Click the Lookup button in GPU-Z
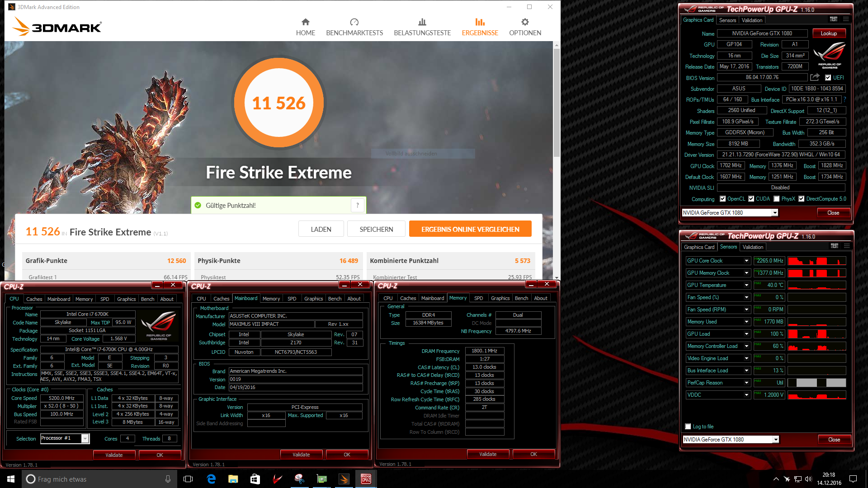Screen dimensions: 868x488 point(829,33)
